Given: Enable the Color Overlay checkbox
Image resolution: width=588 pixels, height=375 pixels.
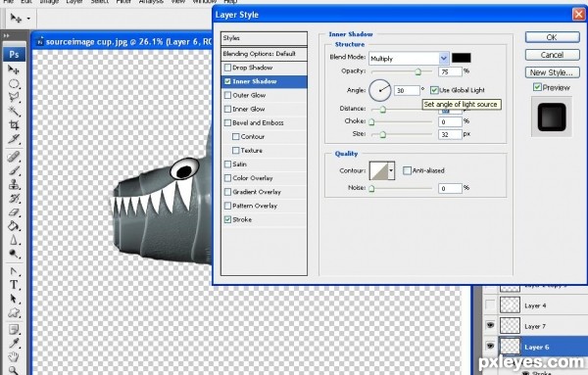Looking at the screenshot, I should [227, 178].
